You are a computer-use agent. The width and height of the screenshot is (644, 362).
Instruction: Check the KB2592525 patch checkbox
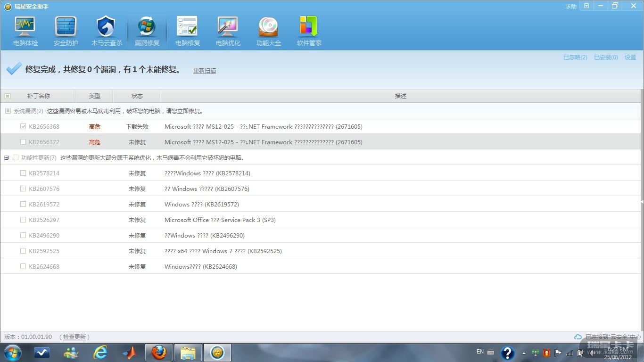click(23, 251)
